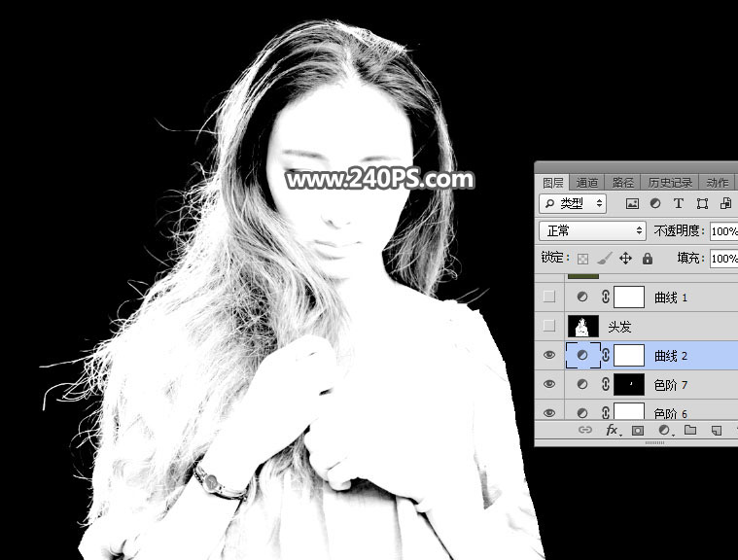Add a layer mask

(638, 430)
